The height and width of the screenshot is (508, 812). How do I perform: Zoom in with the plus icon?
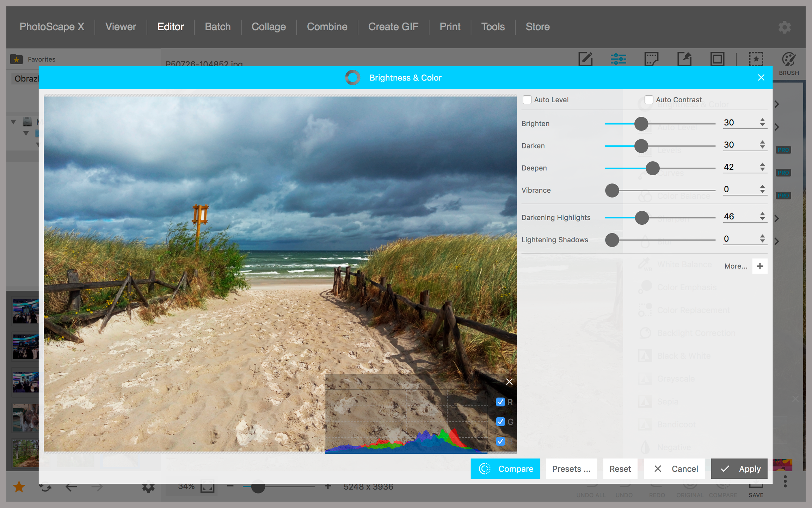click(328, 486)
